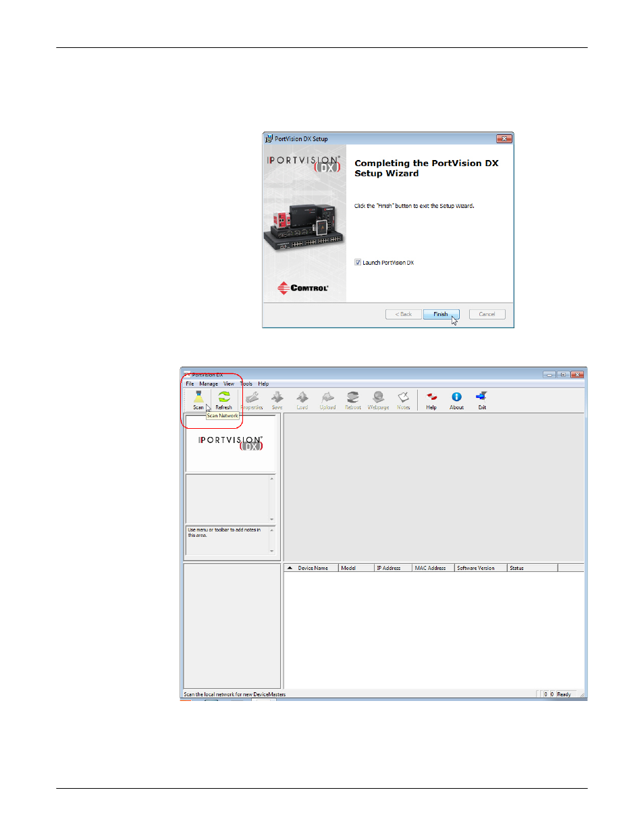Click the Save toolbar icon
The width and height of the screenshot is (644, 834).
[x=277, y=400]
